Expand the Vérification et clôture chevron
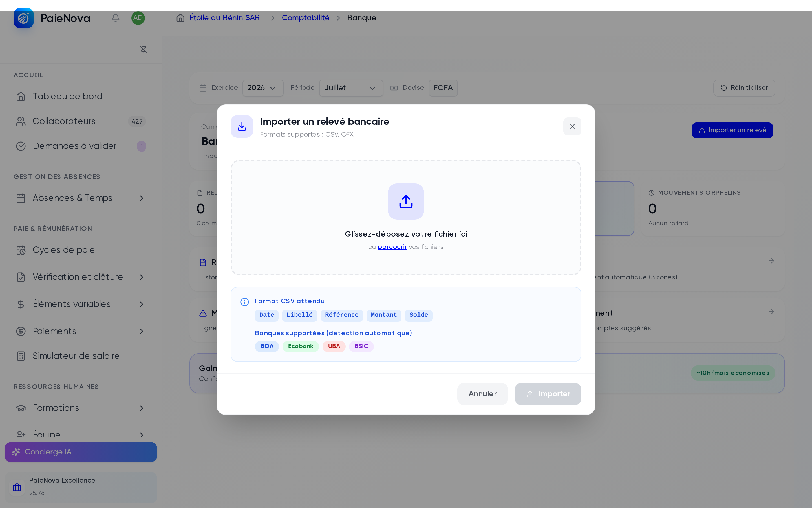The width and height of the screenshot is (812, 508). click(x=141, y=277)
